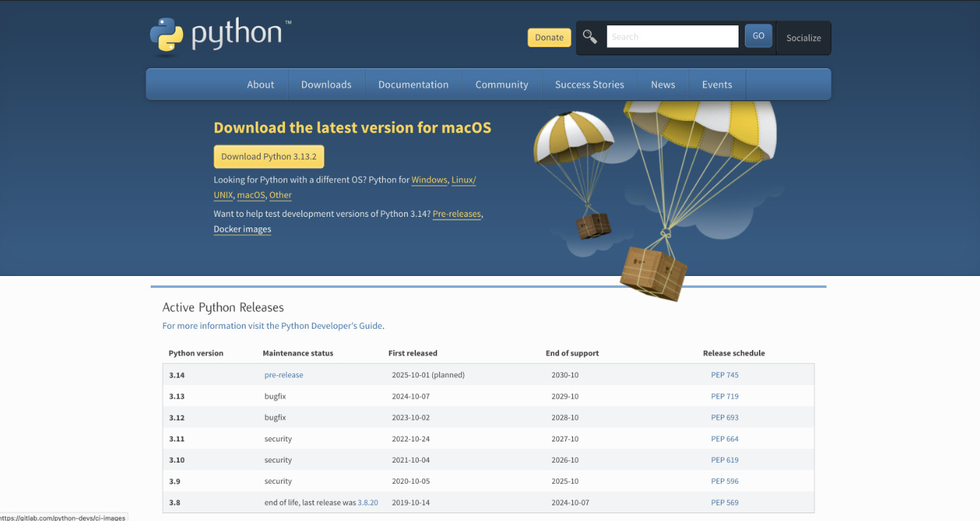Click '2025-10' end of support cell
The height and width of the screenshot is (521, 980).
(x=565, y=482)
